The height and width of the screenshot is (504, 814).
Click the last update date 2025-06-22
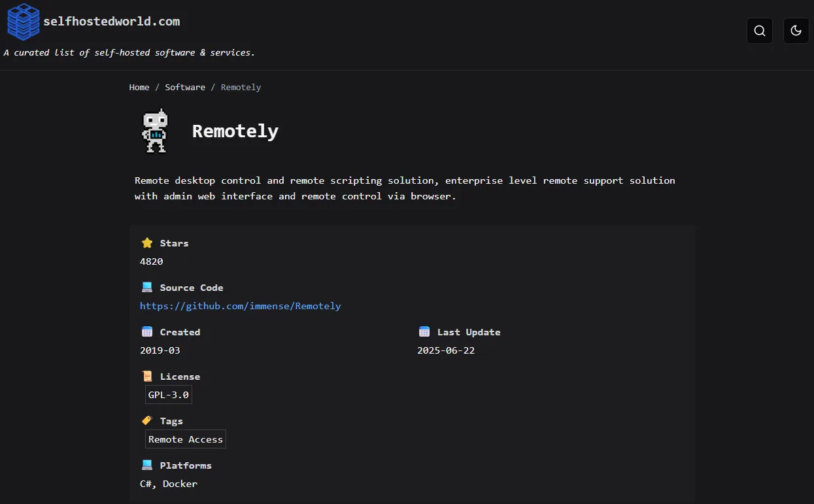(446, 350)
